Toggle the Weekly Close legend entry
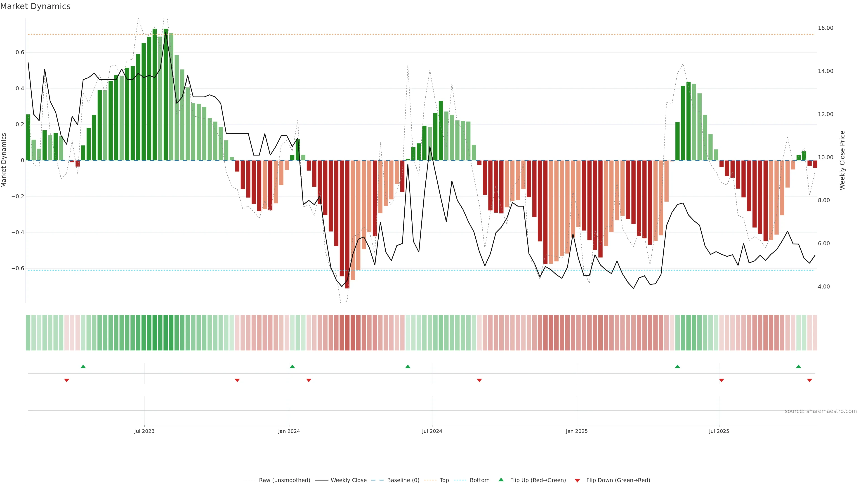The width and height of the screenshot is (868, 488). click(x=348, y=480)
